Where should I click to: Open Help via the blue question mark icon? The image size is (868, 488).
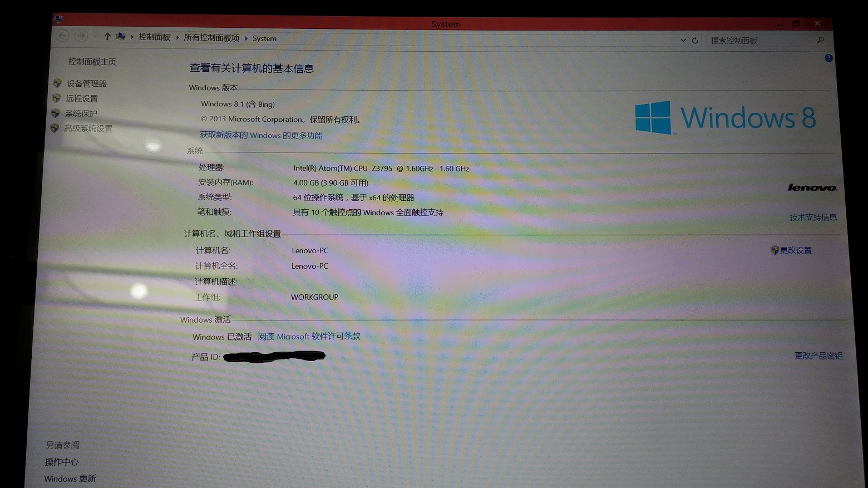[828, 58]
